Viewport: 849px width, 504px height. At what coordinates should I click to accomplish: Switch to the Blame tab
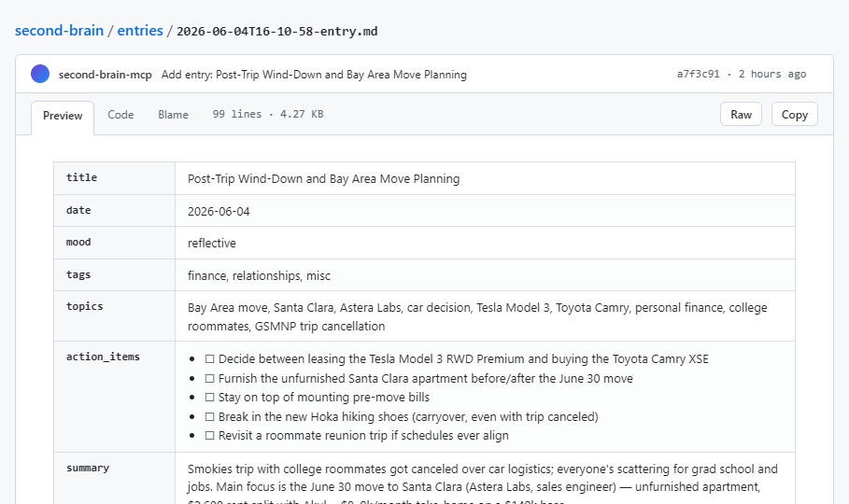coord(174,115)
